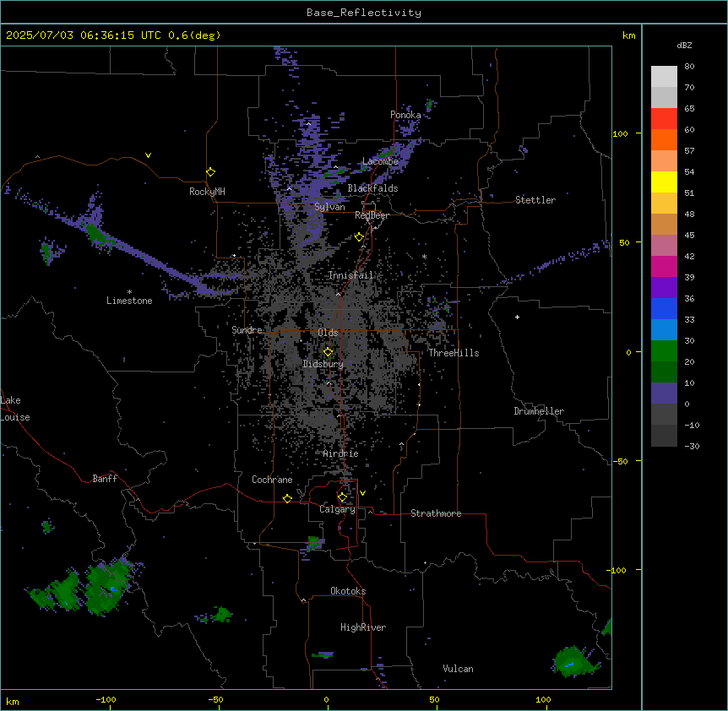The image size is (728, 711).
Task: Pick the light blue 30-33 dBZ swatch
Action: click(x=664, y=330)
